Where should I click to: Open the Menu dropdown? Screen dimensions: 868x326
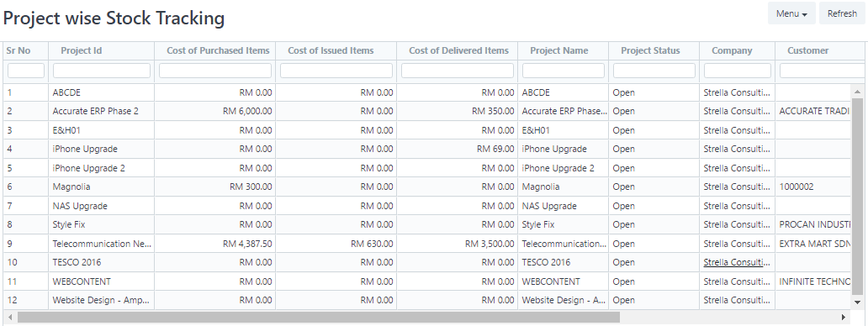[791, 13]
